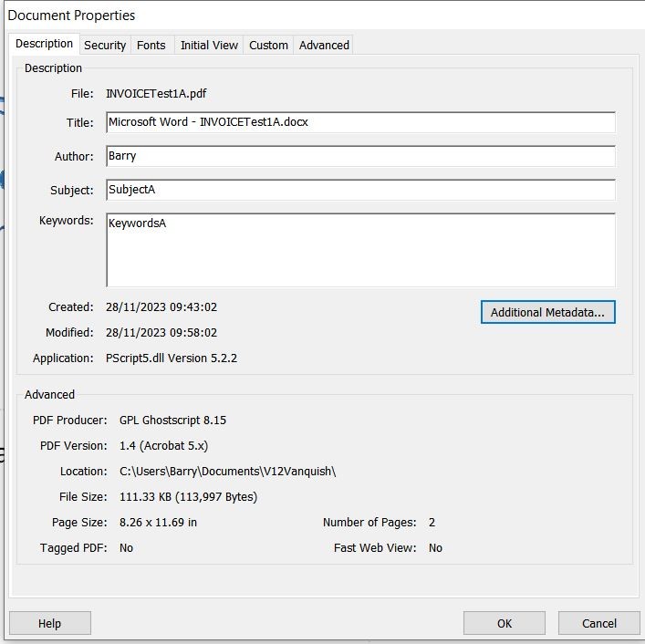This screenshot has height=644, width=645.
Task: Open the Custom tab
Action: (268, 46)
